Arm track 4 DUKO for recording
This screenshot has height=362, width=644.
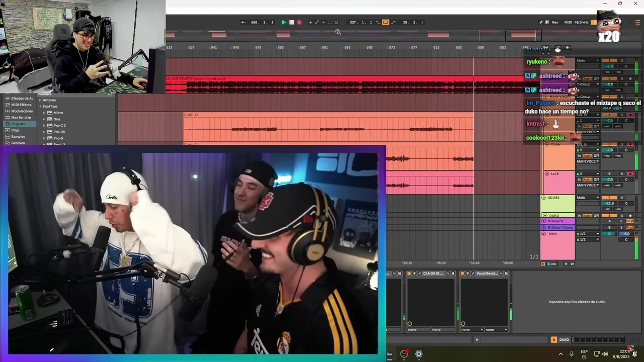[x=630, y=115]
